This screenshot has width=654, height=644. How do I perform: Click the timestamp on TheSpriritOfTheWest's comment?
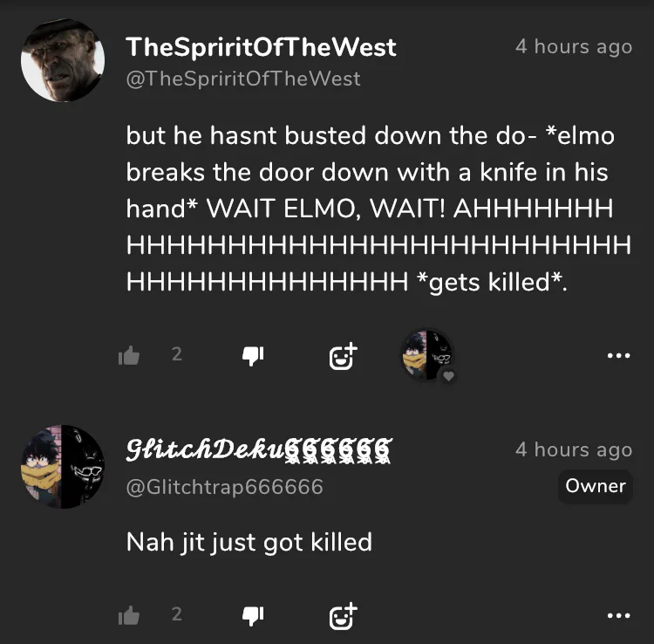pos(573,46)
